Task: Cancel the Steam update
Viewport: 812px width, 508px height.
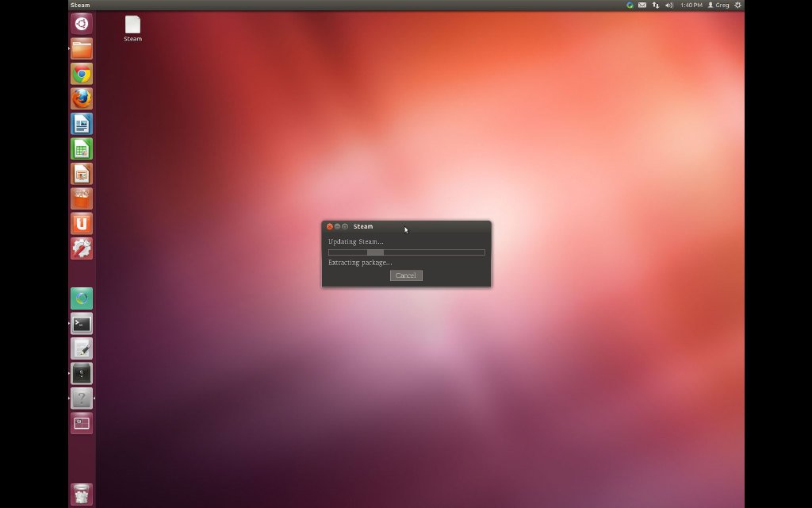Action: click(406, 275)
